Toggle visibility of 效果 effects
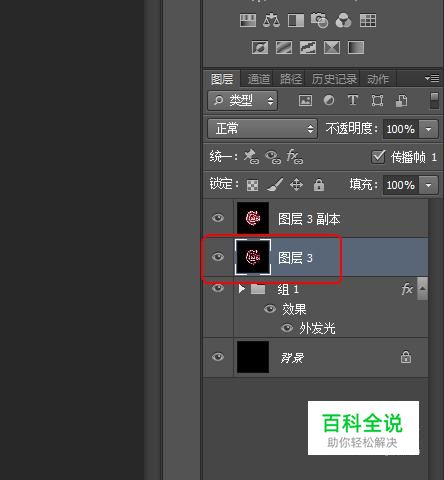This screenshot has height=480, width=444. click(x=270, y=309)
